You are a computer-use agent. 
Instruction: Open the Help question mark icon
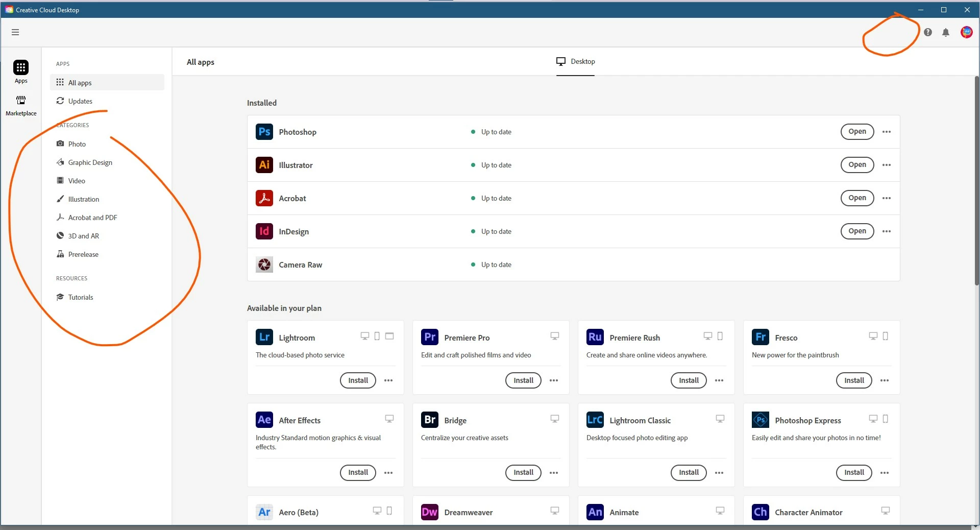click(x=928, y=32)
